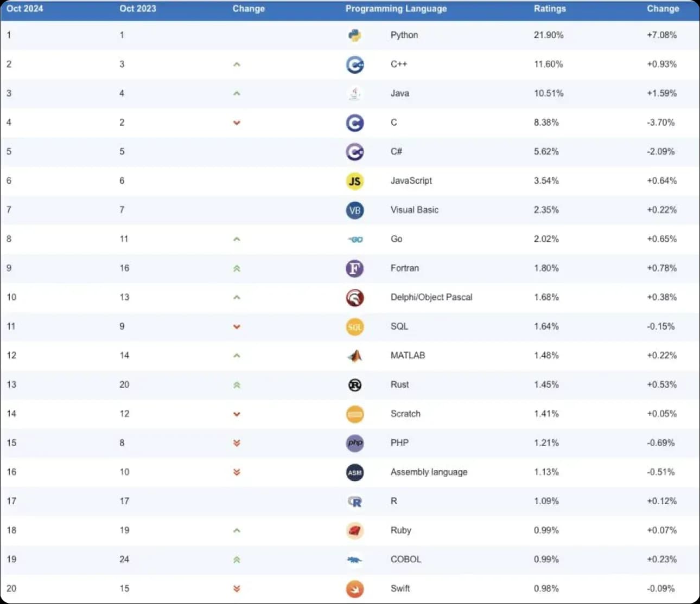Click the Rust gear logo icon
Screen dimensions: 700x604
[355, 385]
